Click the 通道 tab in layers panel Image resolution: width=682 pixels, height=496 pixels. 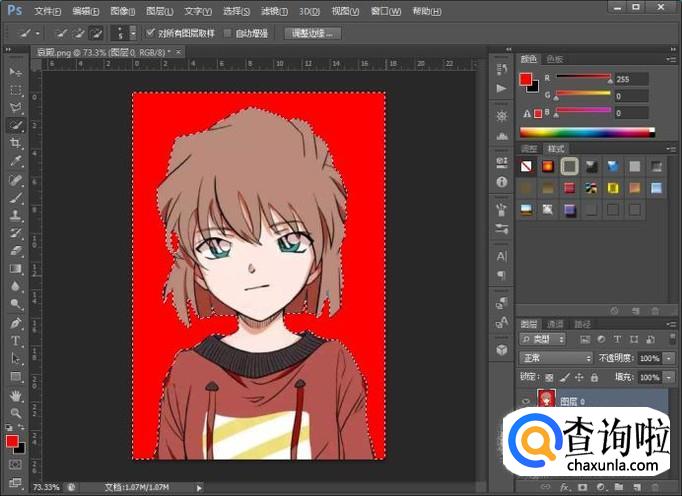click(553, 324)
